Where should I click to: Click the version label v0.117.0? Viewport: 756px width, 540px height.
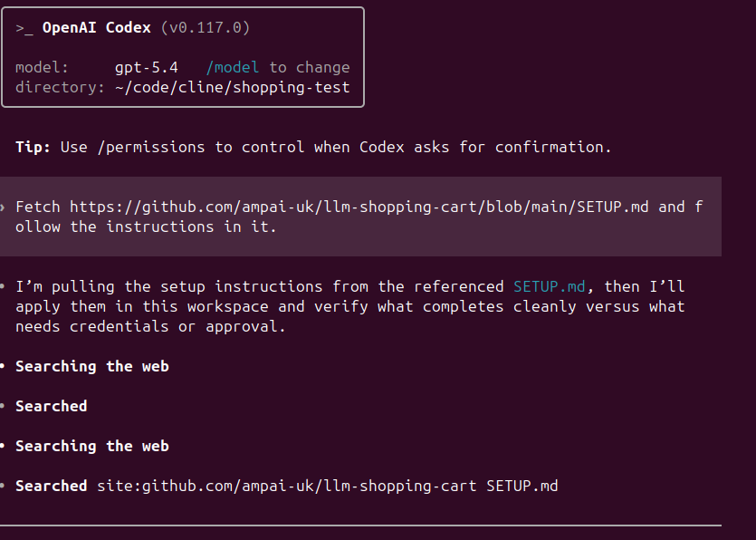[206, 27]
